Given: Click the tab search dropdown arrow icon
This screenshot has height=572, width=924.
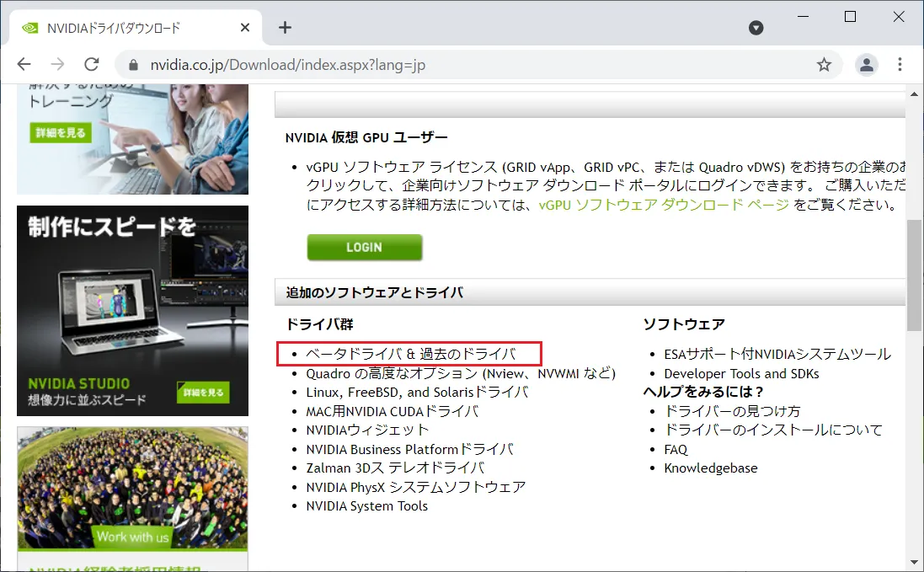Looking at the screenshot, I should point(756,28).
